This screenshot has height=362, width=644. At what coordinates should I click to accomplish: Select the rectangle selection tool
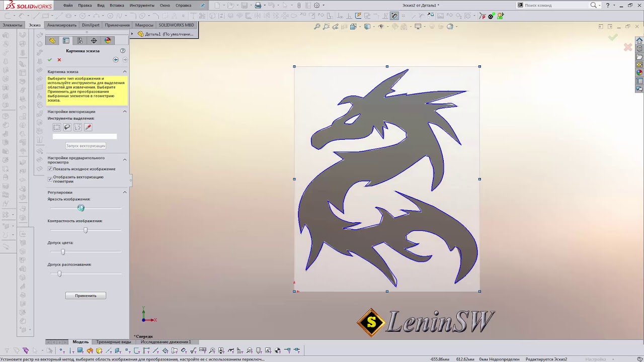tap(57, 127)
